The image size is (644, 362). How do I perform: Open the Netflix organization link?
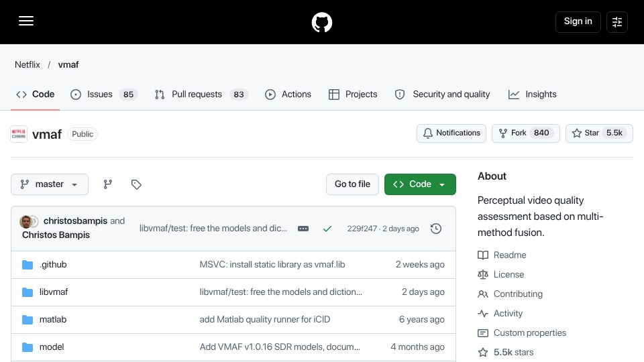(28, 65)
